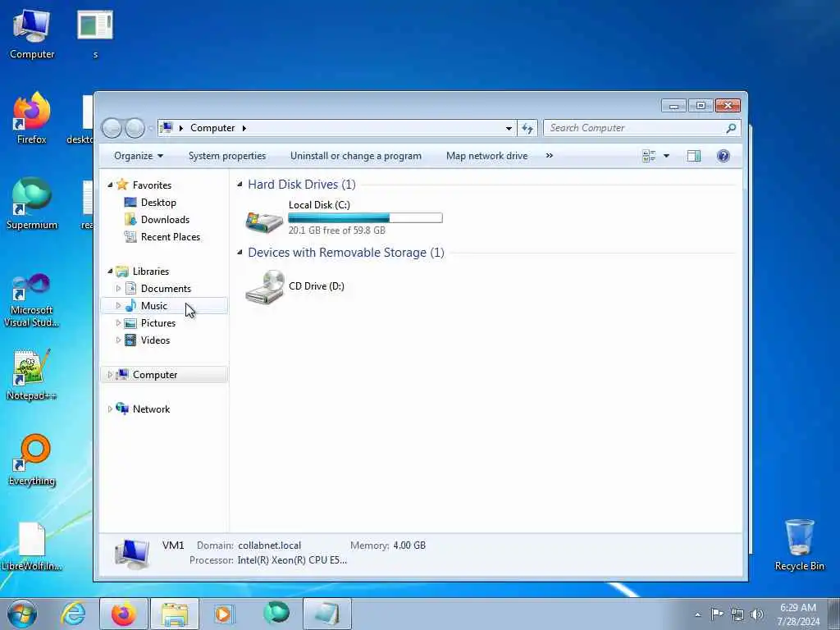840x630 pixels.
Task: Click the Local Disk C: capacity bar
Action: pos(365,217)
